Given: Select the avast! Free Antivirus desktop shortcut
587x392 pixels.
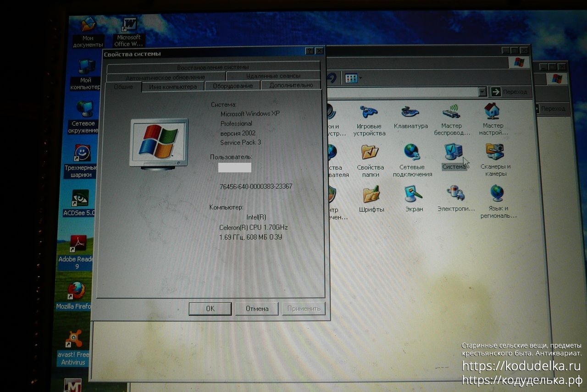Looking at the screenshot, I should tap(74, 339).
